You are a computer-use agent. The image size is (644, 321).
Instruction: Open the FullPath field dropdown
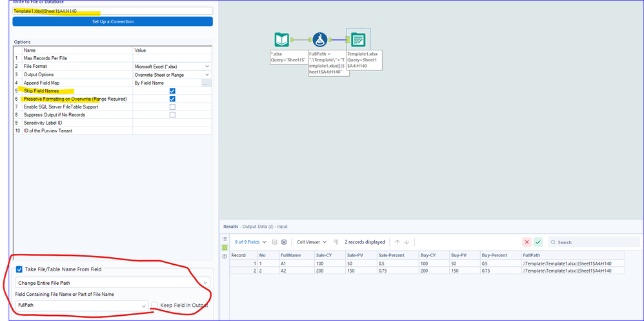[x=81, y=305]
